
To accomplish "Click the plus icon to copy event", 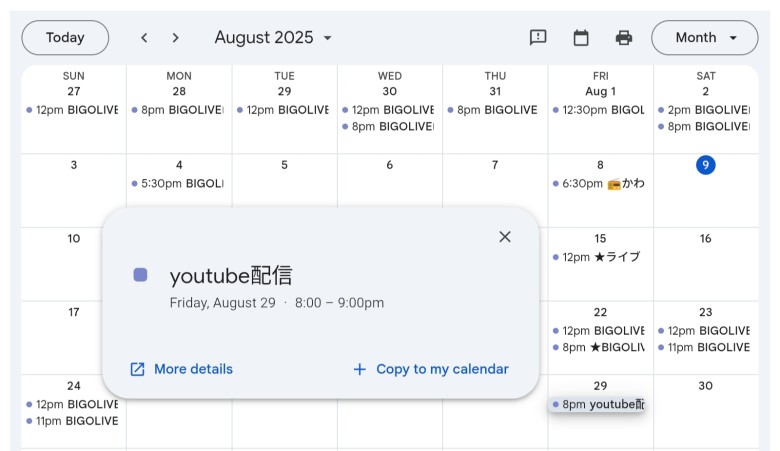I will (360, 369).
